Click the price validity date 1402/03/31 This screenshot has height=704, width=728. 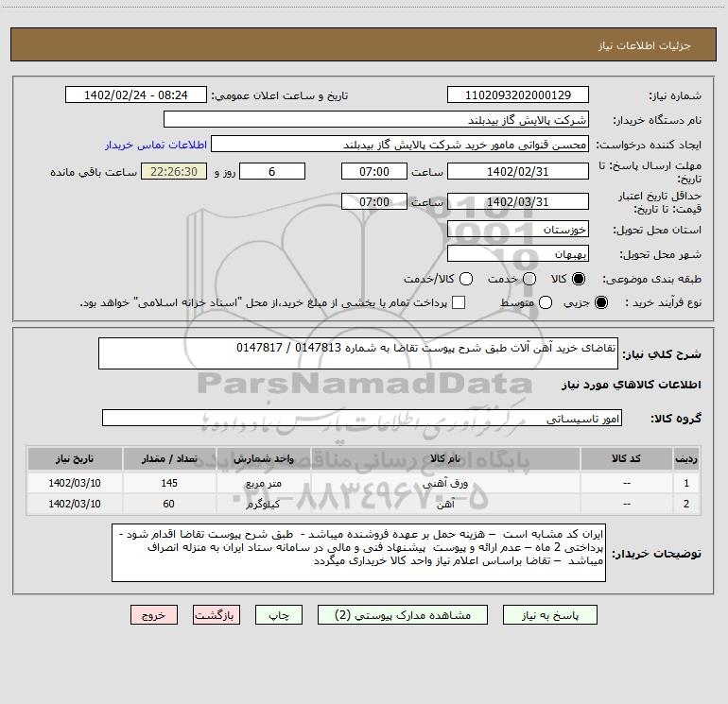(518, 201)
